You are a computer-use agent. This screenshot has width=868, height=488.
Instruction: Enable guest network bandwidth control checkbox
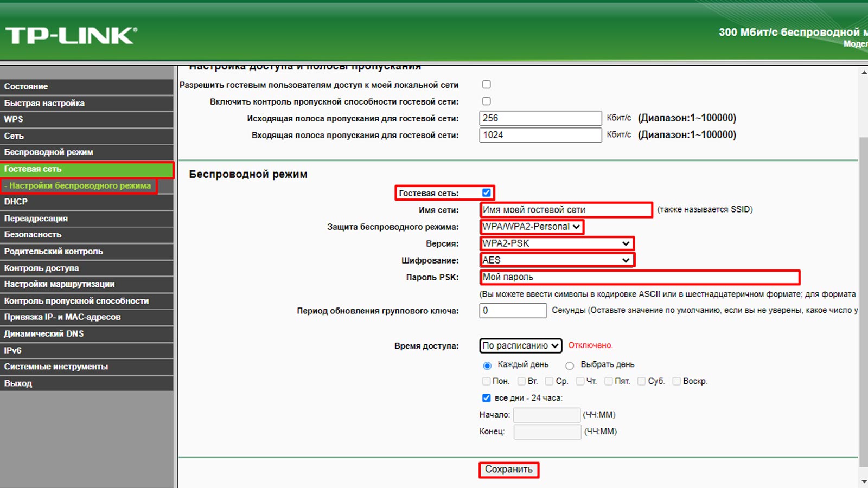487,101
